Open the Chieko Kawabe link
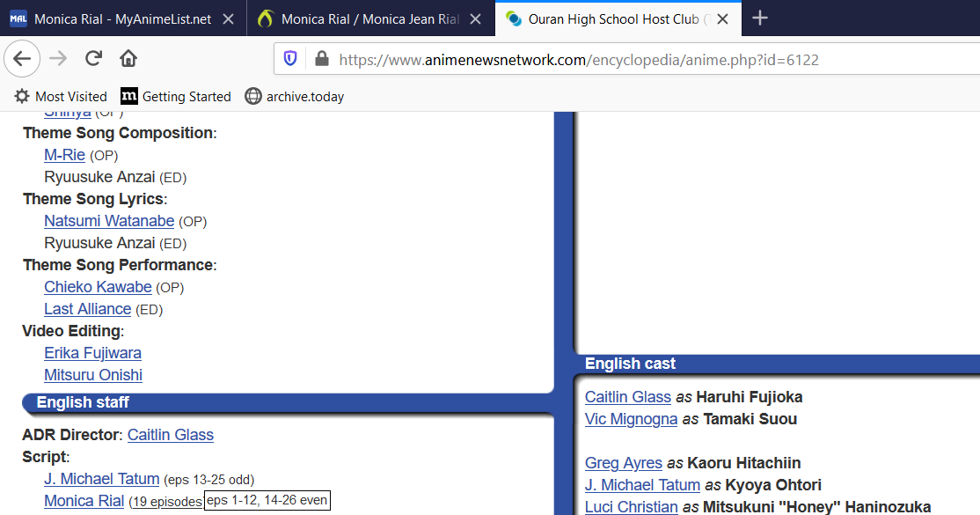 tap(99, 287)
